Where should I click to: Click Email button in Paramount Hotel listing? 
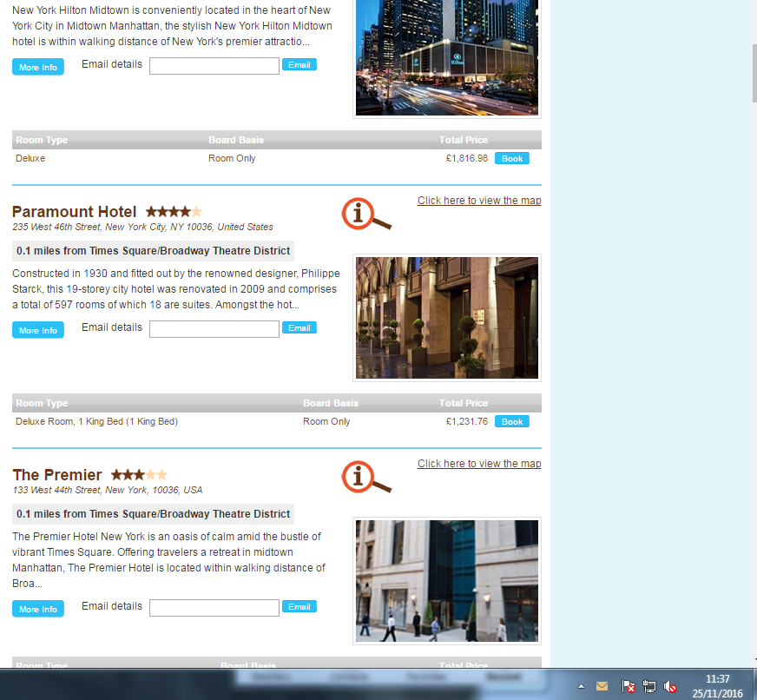click(300, 328)
